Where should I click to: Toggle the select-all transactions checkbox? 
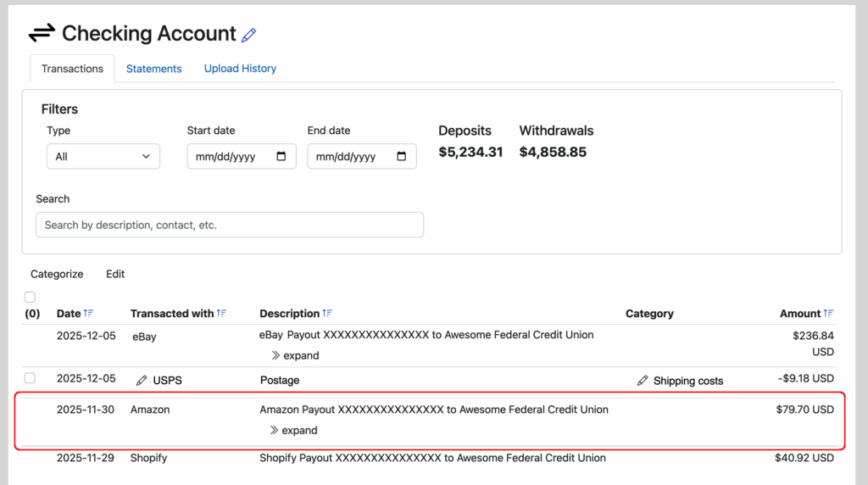coord(31,298)
